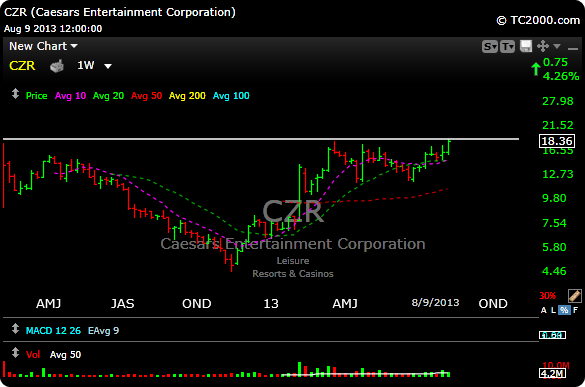Click the 27.98 price axis label

[x=558, y=101]
